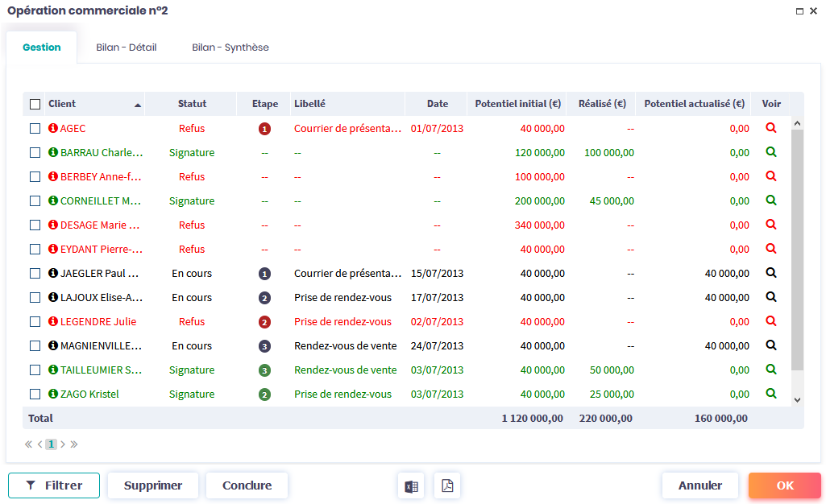
Task: Sort by Client column arrow
Action: (138, 105)
